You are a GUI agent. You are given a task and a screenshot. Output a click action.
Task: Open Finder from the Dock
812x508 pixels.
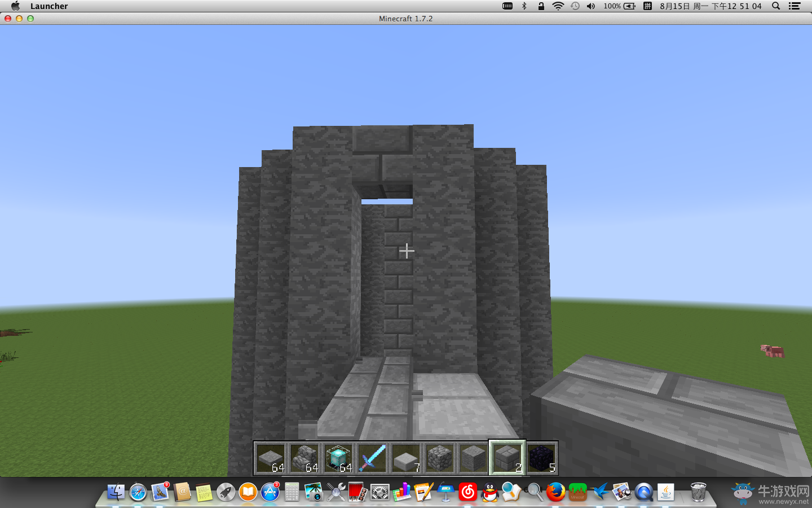[x=116, y=492]
